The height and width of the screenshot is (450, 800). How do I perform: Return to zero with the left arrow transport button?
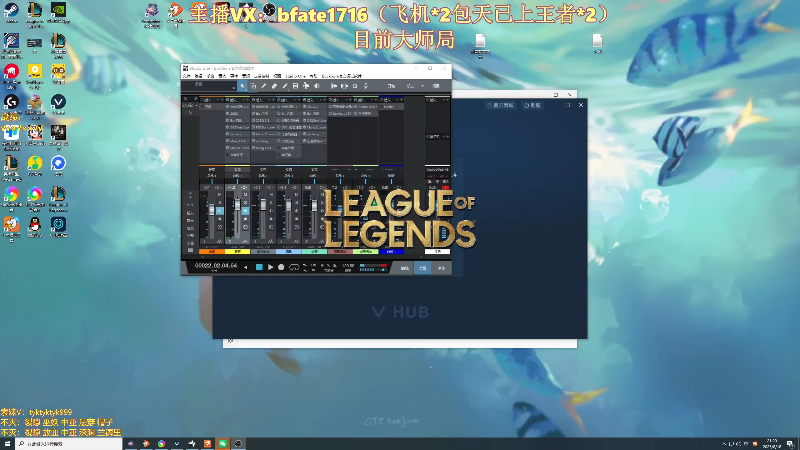[x=245, y=267]
